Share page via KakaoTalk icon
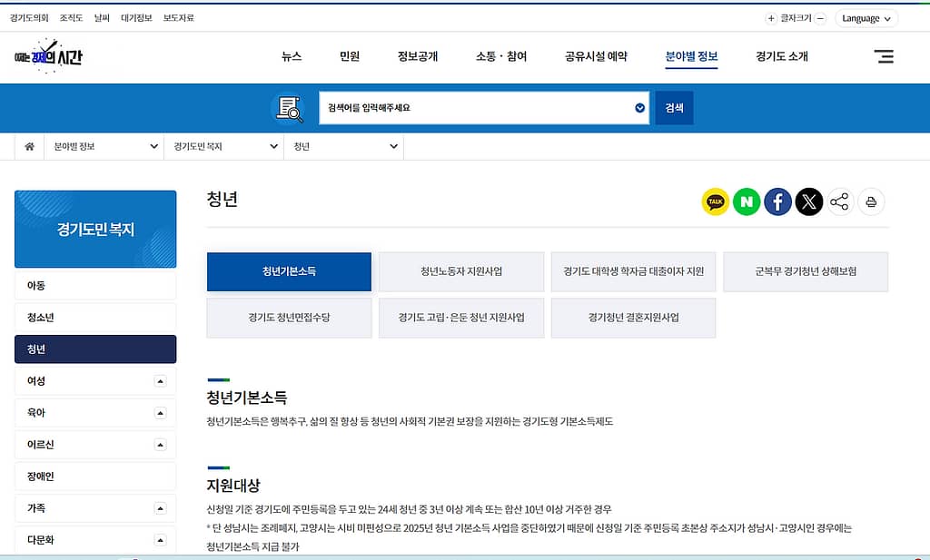 716,201
